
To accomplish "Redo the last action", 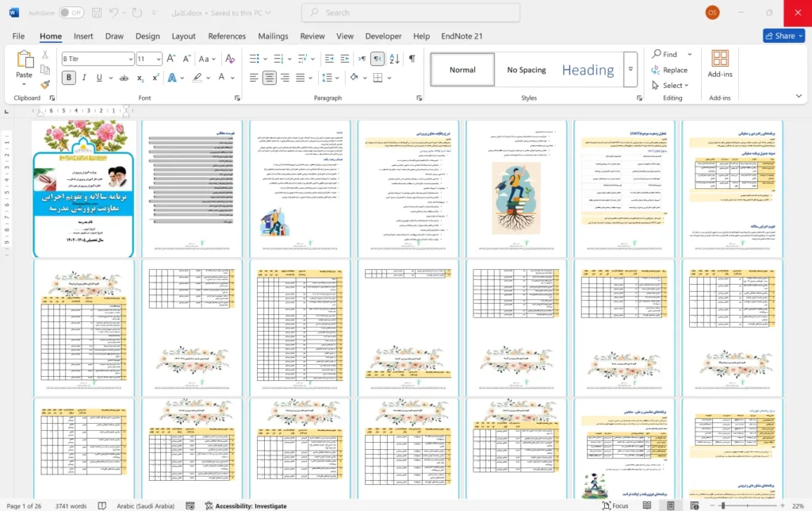I will (137, 13).
